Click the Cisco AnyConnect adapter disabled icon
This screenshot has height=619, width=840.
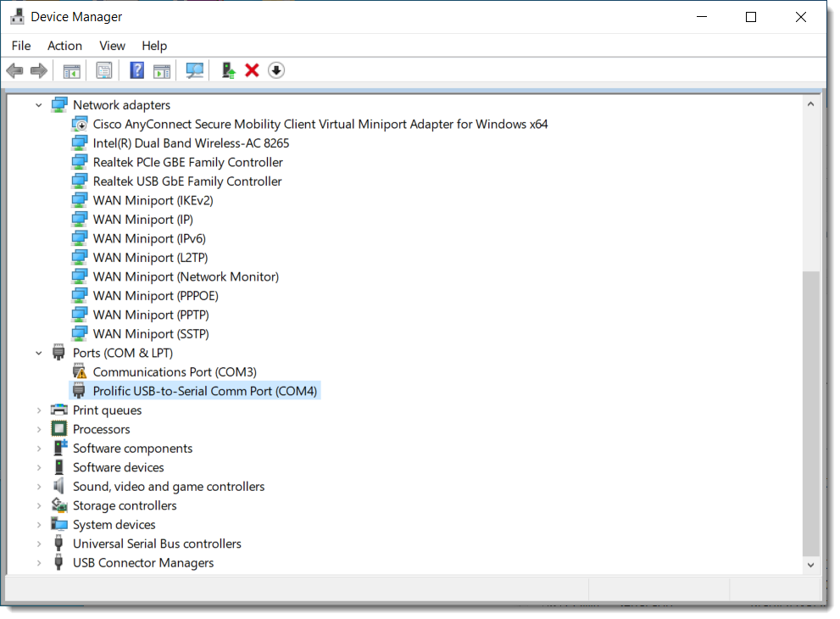coord(80,124)
